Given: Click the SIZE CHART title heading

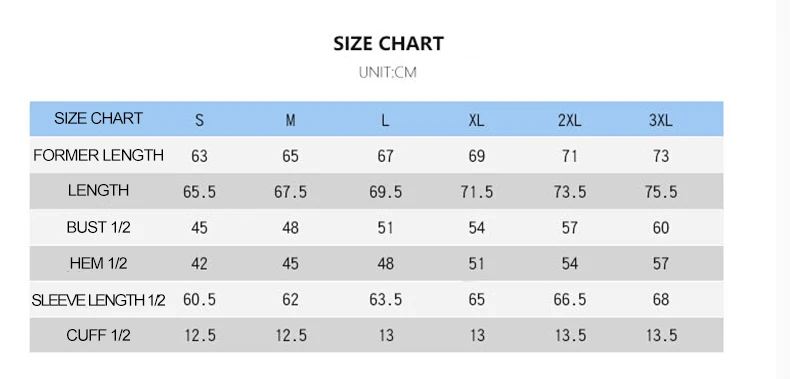Looking at the screenshot, I should (x=388, y=43).
